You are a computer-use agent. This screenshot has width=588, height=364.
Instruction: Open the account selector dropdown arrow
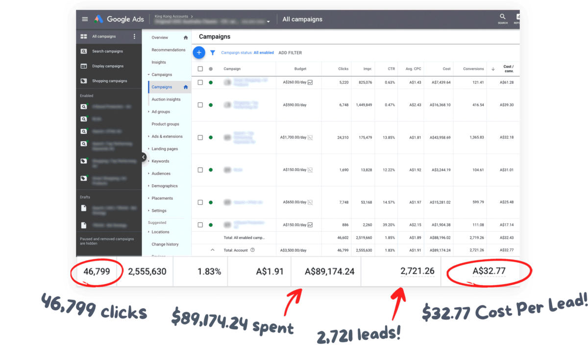coord(269,22)
